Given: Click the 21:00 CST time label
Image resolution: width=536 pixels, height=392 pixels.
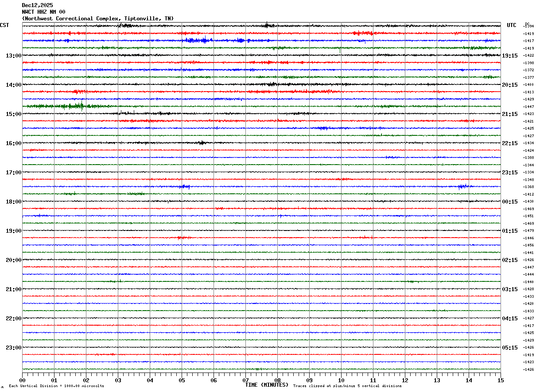Looking at the screenshot, I should pyautogui.click(x=14, y=289).
